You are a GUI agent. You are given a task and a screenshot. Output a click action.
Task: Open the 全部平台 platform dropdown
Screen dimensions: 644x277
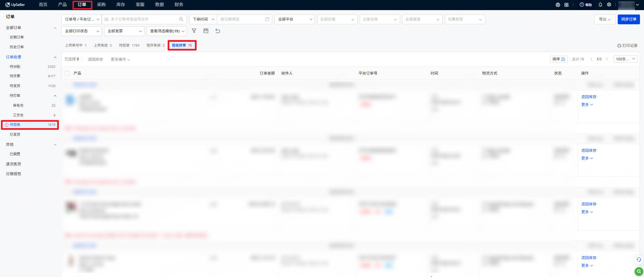295,19
